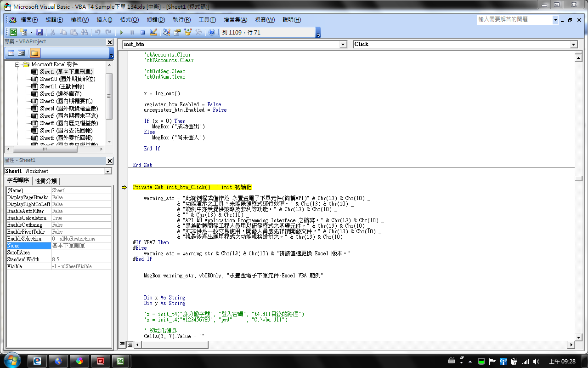The image size is (588, 368).
Task: Switch to Procedure View at code window bottom
Action: point(122,344)
